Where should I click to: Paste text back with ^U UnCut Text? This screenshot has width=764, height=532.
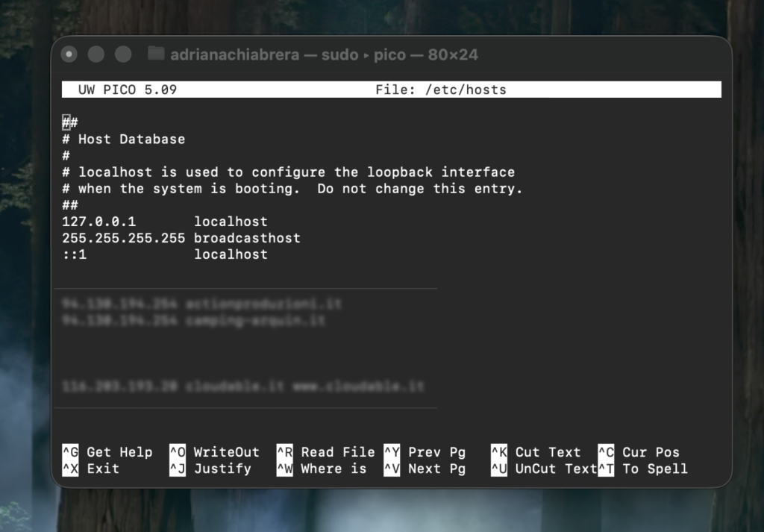(545, 469)
